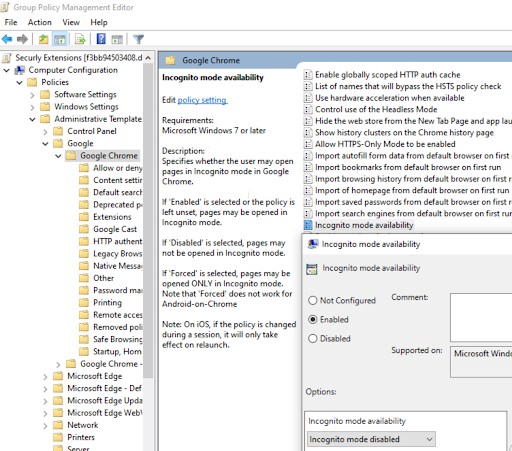Open the View menu
This screenshot has width=512, height=451.
71,22
